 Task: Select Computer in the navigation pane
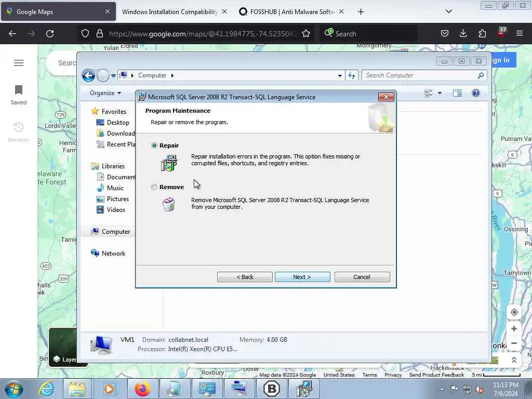[116, 232]
